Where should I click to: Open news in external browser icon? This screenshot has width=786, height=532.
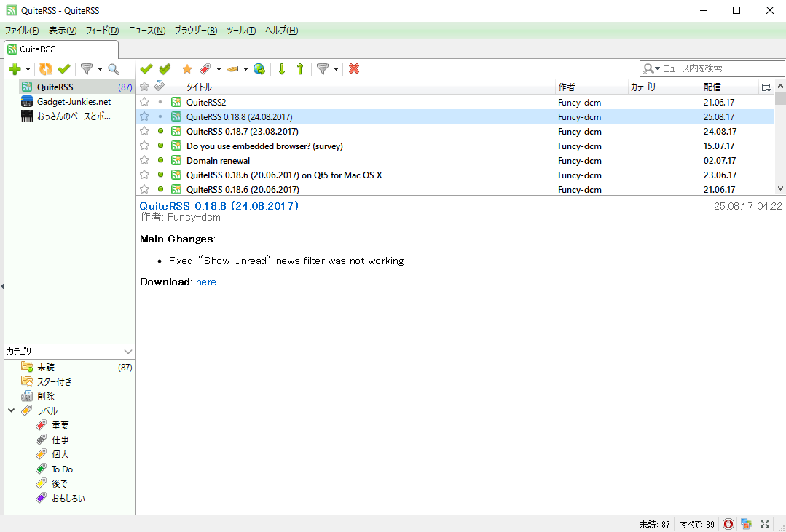pos(259,68)
